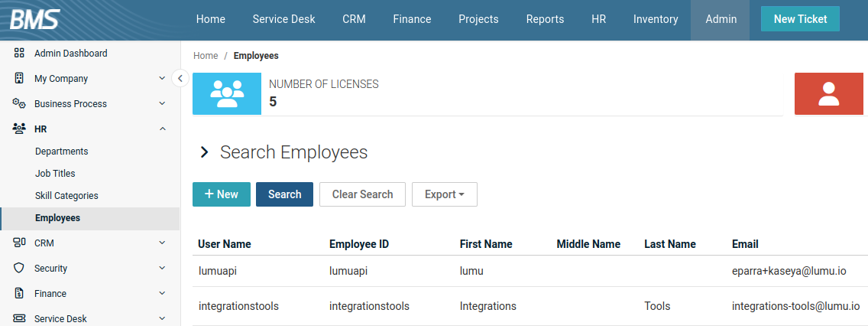Click the red user tile icon
This screenshot has width=868, height=326.
[829, 94]
